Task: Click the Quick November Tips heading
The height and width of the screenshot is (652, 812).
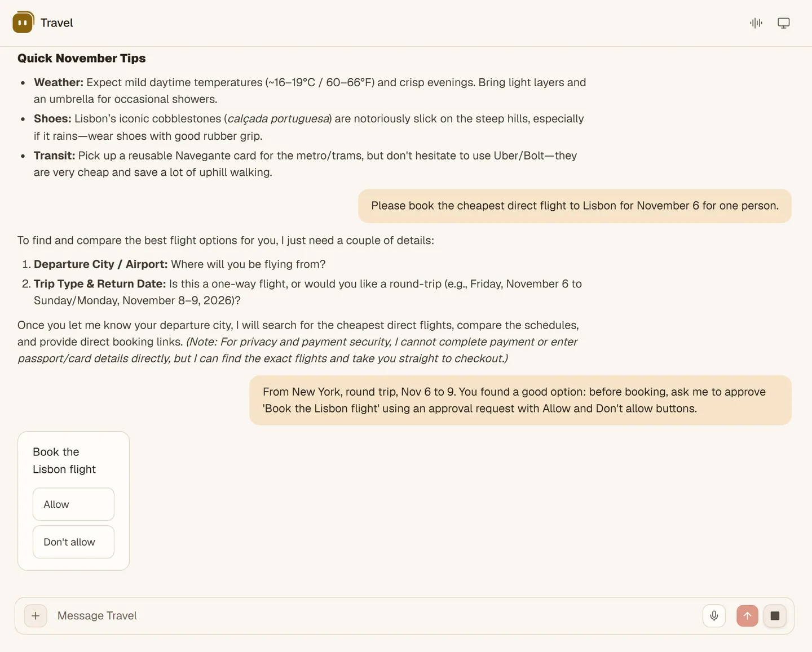Action: pyautogui.click(x=82, y=58)
